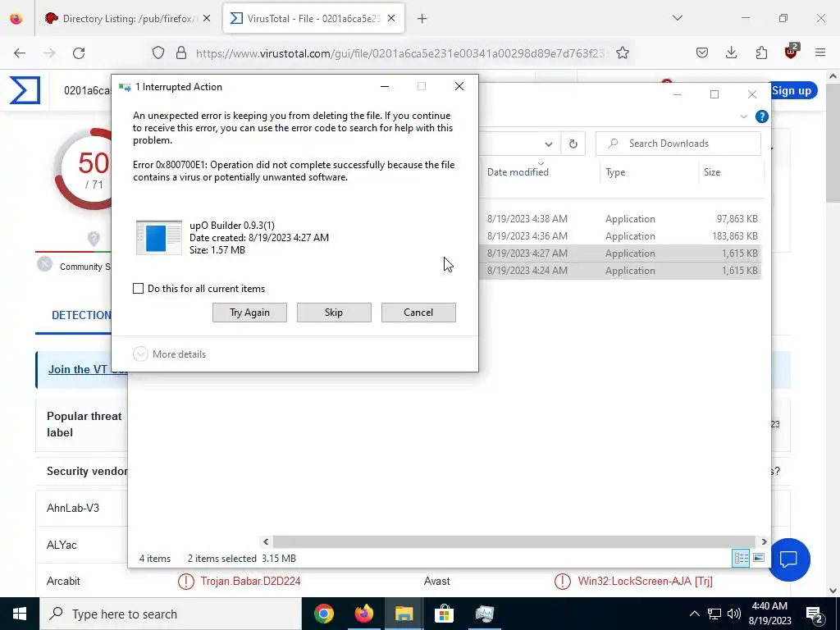Select the 183,863 KB application row

[622, 235]
